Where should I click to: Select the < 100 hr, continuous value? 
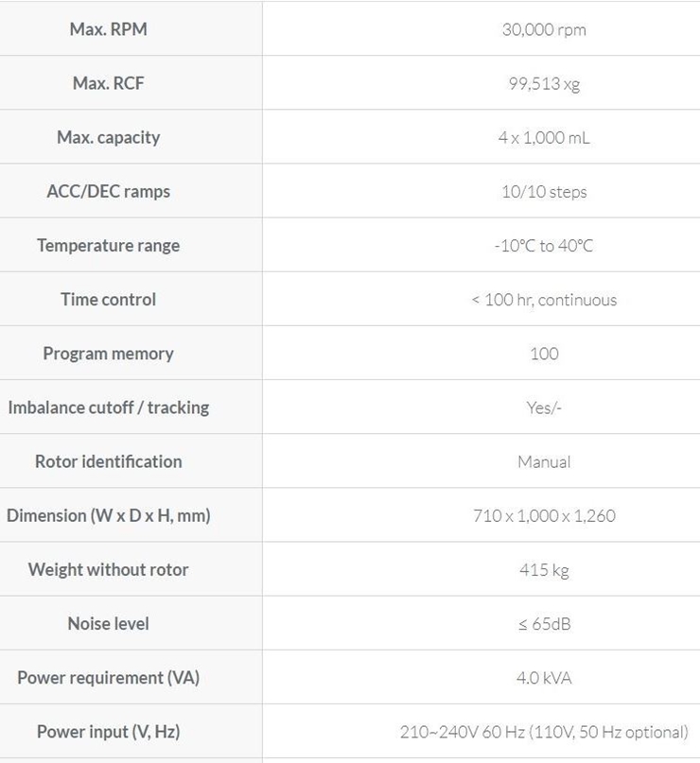click(x=544, y=300)
